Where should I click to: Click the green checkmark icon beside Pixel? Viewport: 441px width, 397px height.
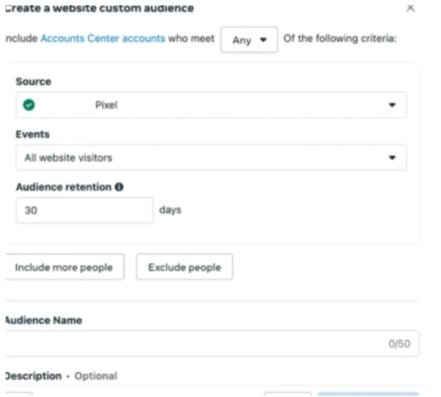[29, 105]
